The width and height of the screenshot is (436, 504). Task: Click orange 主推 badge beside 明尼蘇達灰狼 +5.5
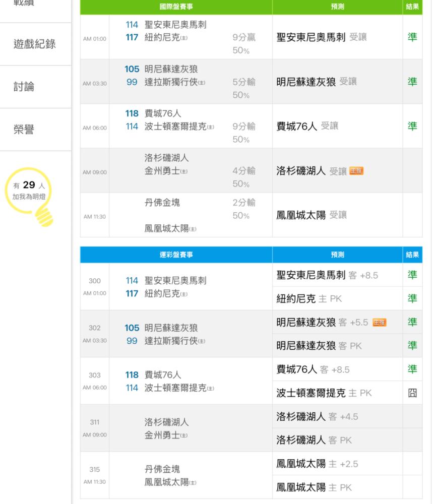pos(380,323)
